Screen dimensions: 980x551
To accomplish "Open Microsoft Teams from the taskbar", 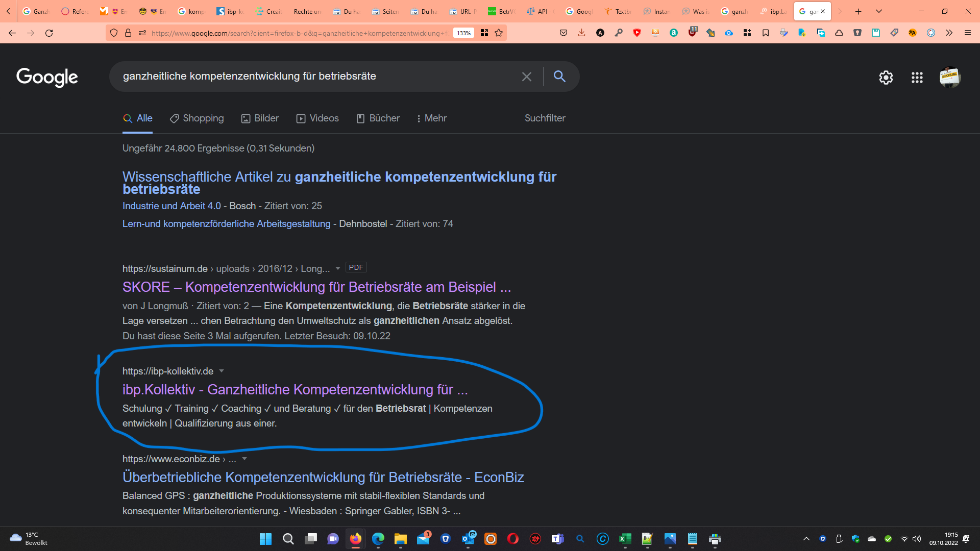I will (558, 539).
